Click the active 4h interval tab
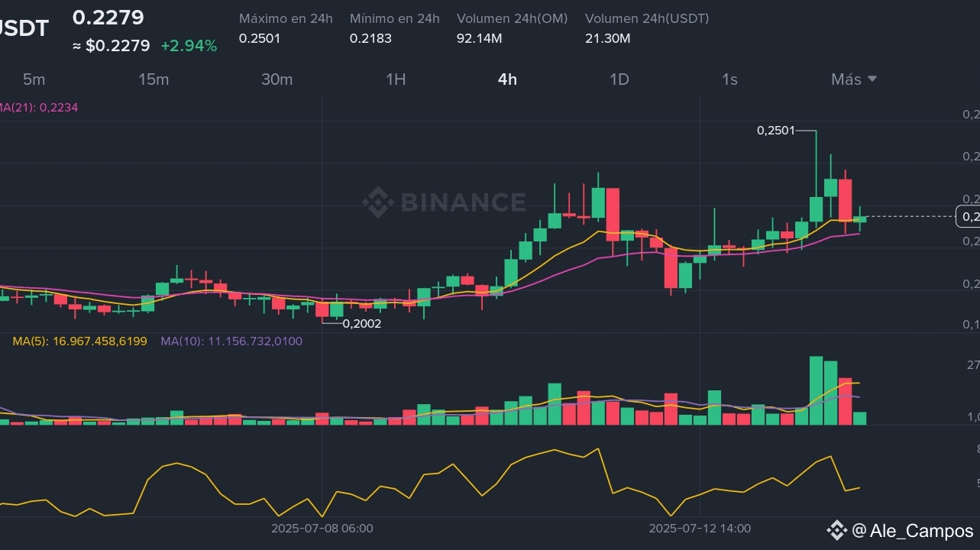The width and height of the screenshot is (980, 550). tap(507, 79)
